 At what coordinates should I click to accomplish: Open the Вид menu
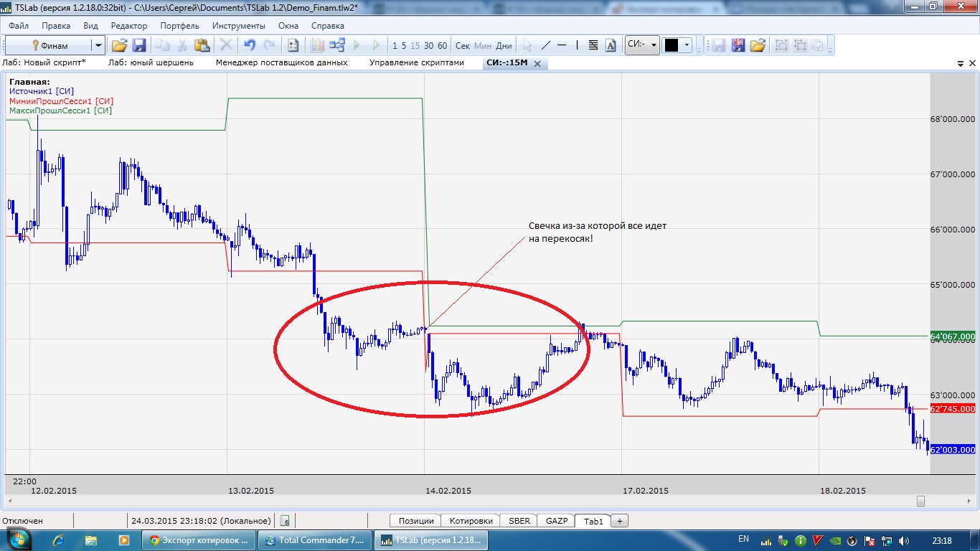(x=90, y=26)
